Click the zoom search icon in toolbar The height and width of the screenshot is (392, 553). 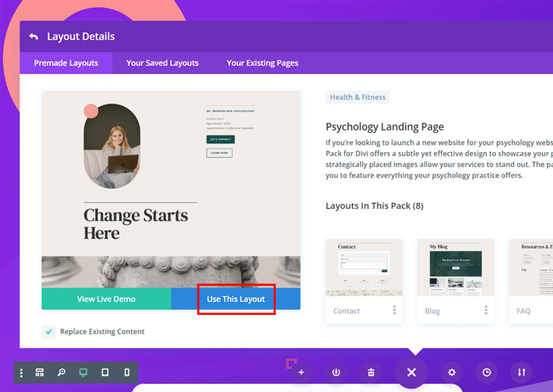[x=61, y=372]
